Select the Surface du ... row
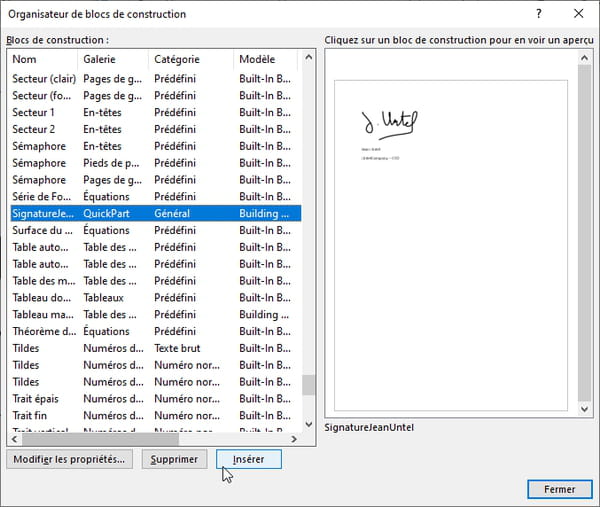This screenshot has width=600, height=507. 156,230
